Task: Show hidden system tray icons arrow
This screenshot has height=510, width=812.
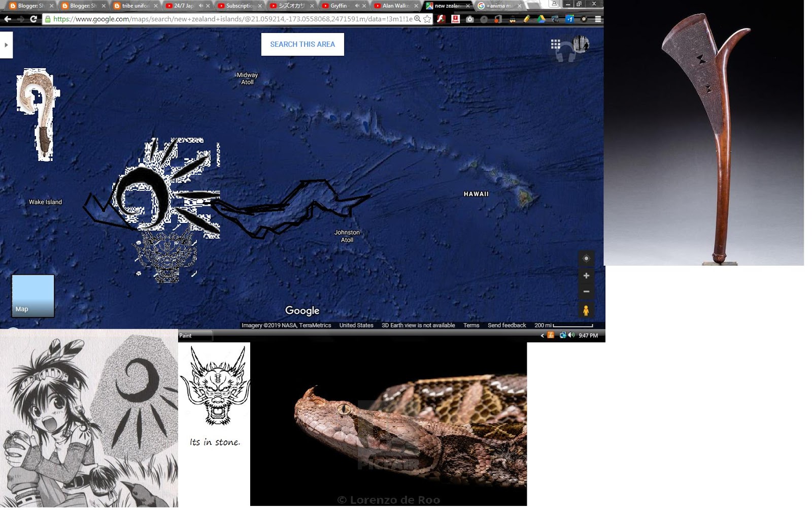Action: (x=542, y=336)
